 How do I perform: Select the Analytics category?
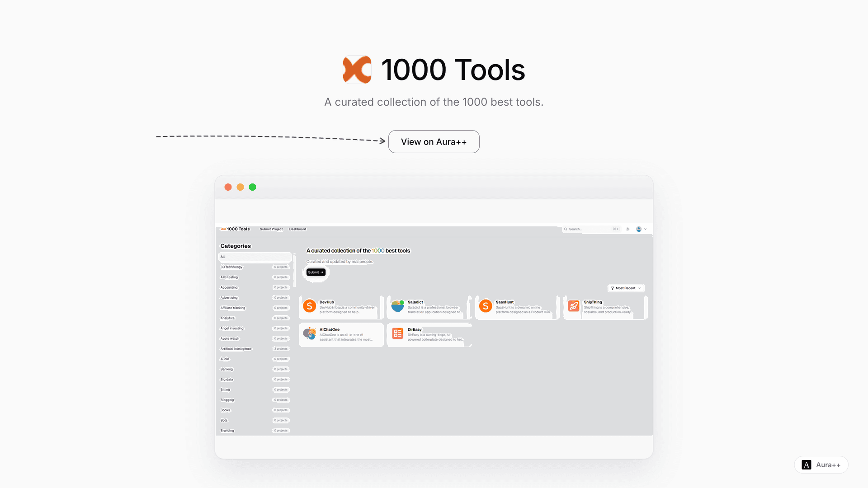pos(228,318)
